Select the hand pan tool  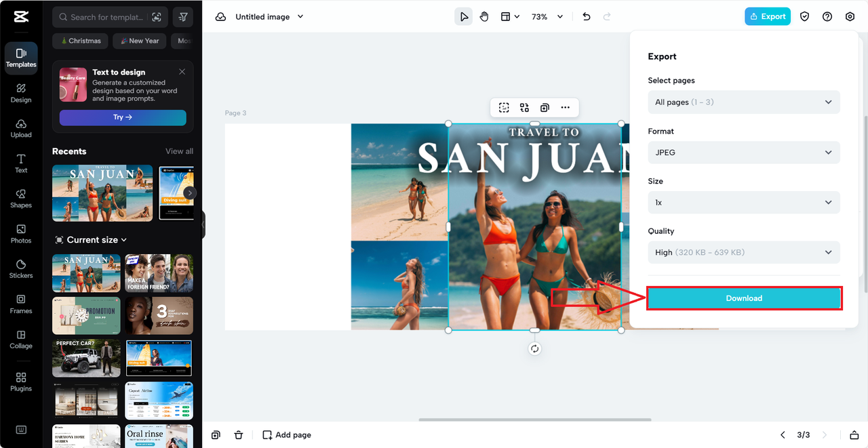(x=484, y=17)
